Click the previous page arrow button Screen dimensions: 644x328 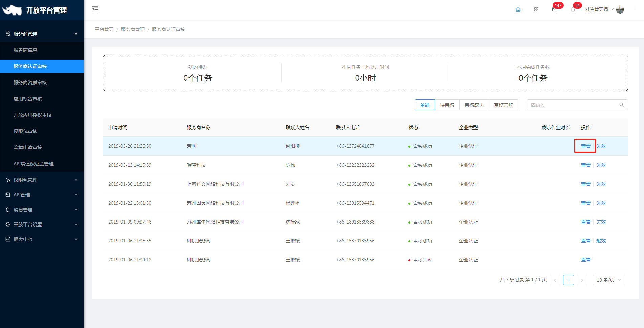tap(555, 280)
